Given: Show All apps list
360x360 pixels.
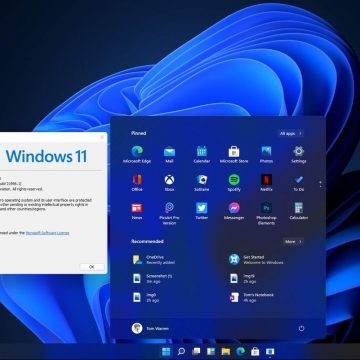Looking at the screenshot, I should [291, 133].
